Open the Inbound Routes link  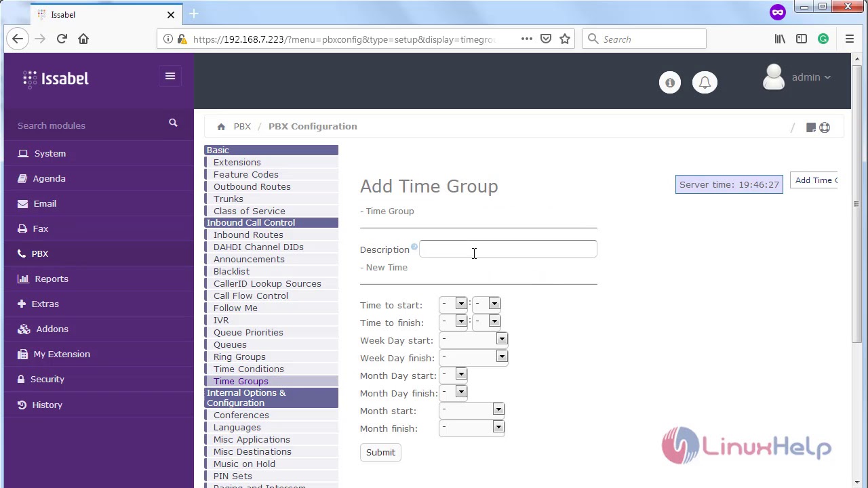click(248, 235)
